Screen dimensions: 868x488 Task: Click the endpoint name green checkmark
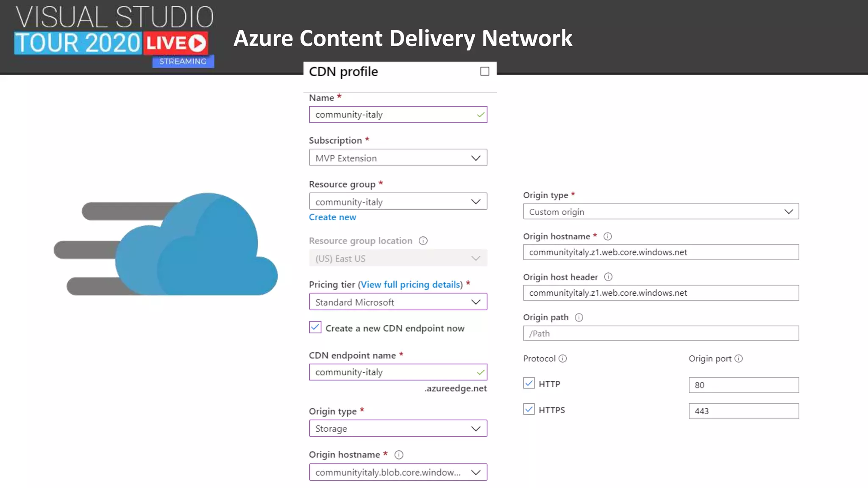click(x=480, y=372)
